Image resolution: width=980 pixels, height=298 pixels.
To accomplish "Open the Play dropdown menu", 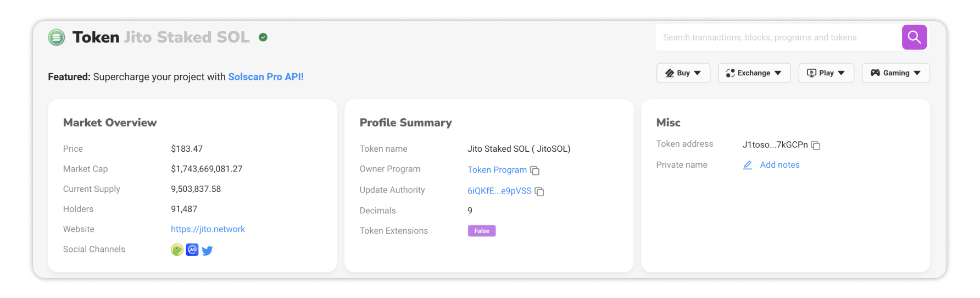I will click(826, 73).
